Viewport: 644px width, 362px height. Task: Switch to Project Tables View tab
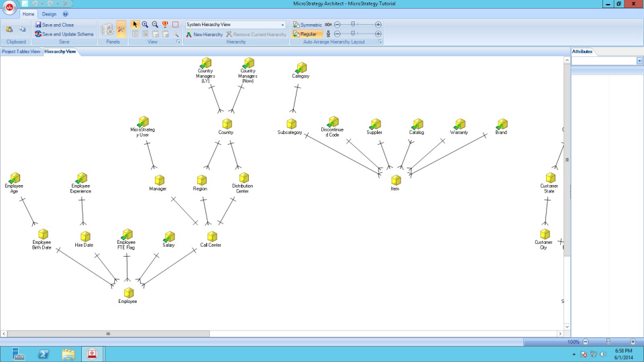pos(21,52)
